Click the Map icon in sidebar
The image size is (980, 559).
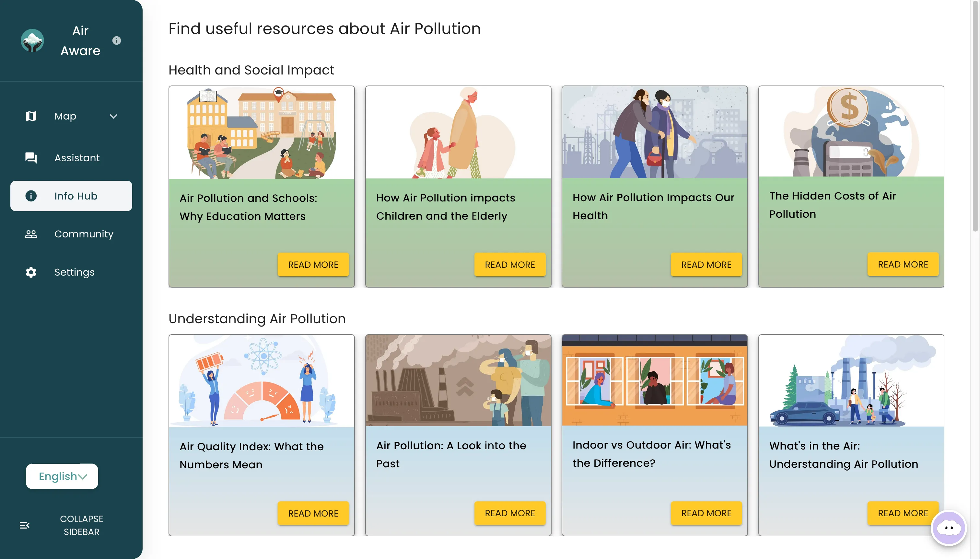[x=31, y=116]
